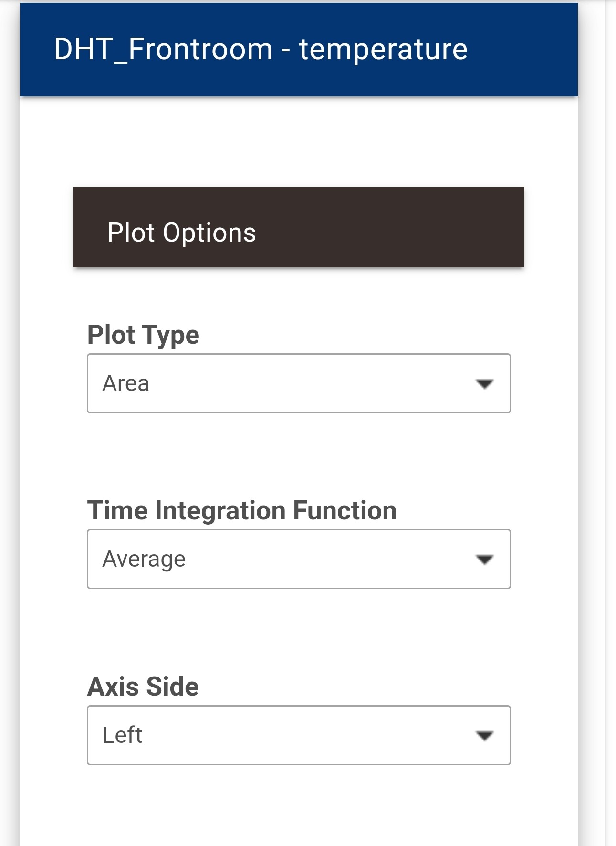Open the Axis Side select box

pos(299,735)
